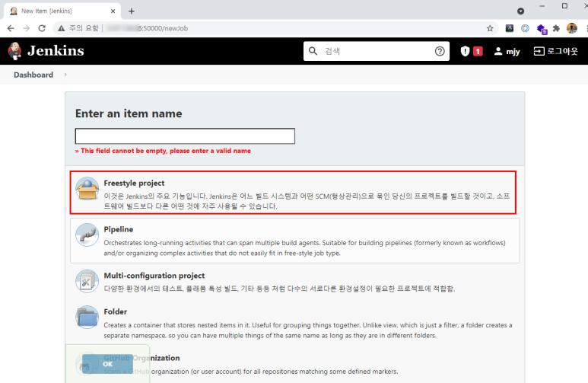Open search help question mark icon
588x383 pixels.
pyautogui.click(x=440, y=51)
